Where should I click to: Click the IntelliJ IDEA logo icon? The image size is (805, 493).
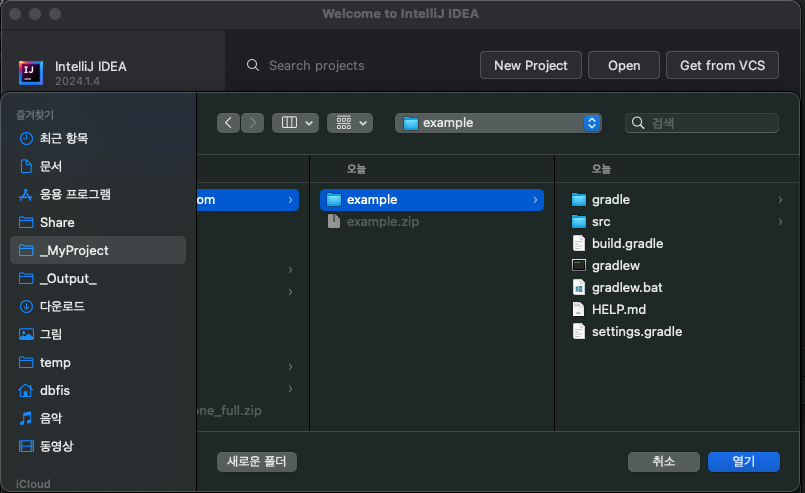31,72
